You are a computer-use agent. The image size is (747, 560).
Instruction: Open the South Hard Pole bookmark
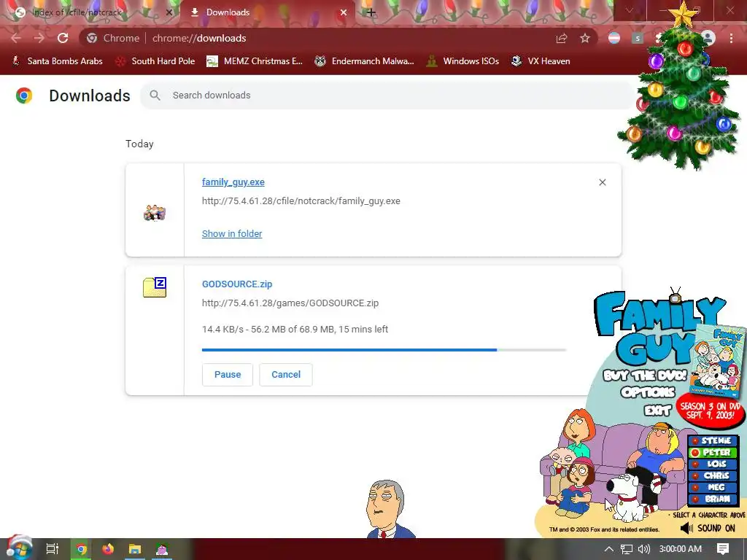155,61
